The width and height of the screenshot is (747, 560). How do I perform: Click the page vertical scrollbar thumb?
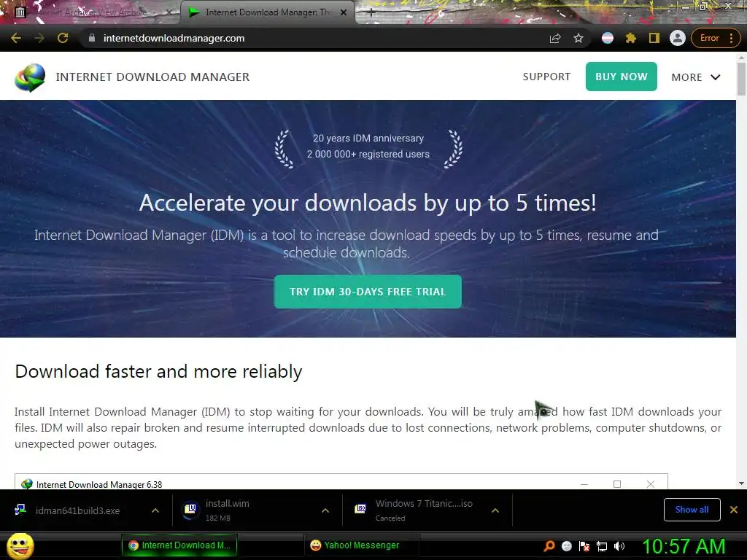pos(741,79)
